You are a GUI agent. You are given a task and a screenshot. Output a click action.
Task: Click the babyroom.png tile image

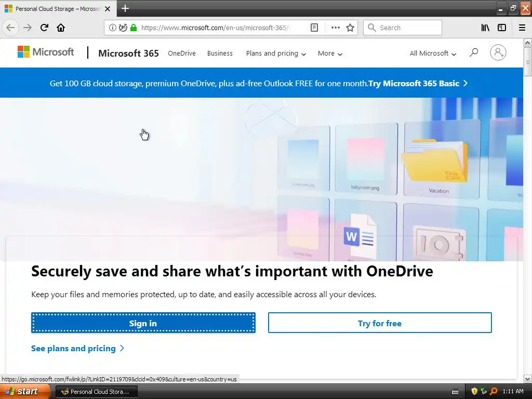[x=366, y=159]
